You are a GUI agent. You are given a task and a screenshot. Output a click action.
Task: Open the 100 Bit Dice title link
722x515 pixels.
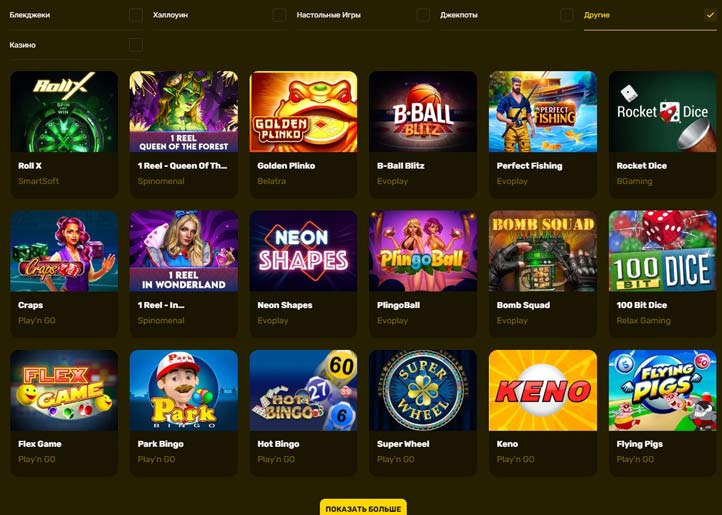641,305
